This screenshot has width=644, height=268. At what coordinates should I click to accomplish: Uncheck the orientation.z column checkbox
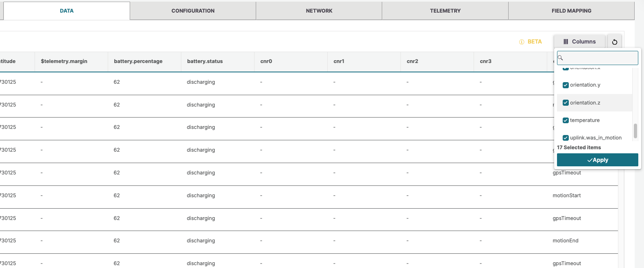(566, 103)
